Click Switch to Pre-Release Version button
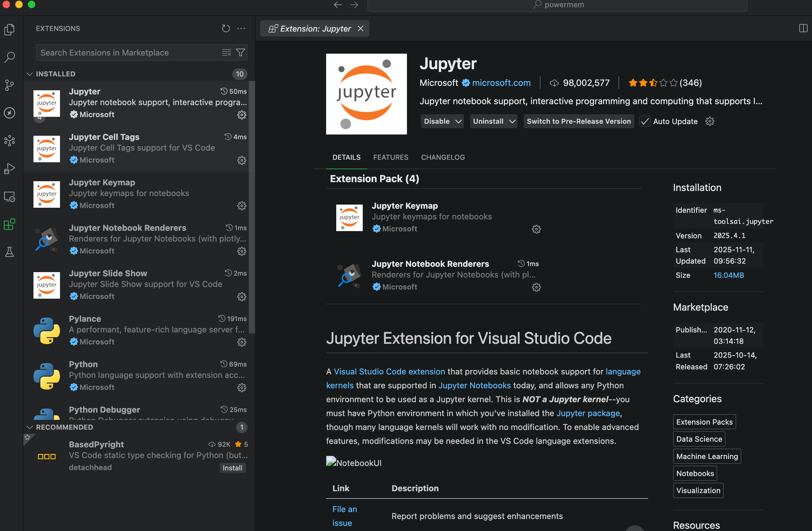Viewport: 812px width, 531px height. point(578,122)
